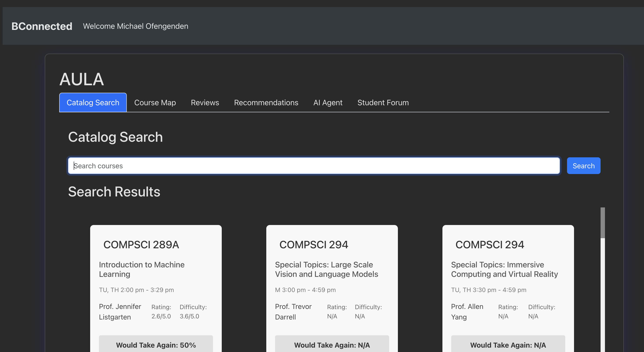Switch to the Course Map tab
This screenshot has width=644, height=352.
155,102
